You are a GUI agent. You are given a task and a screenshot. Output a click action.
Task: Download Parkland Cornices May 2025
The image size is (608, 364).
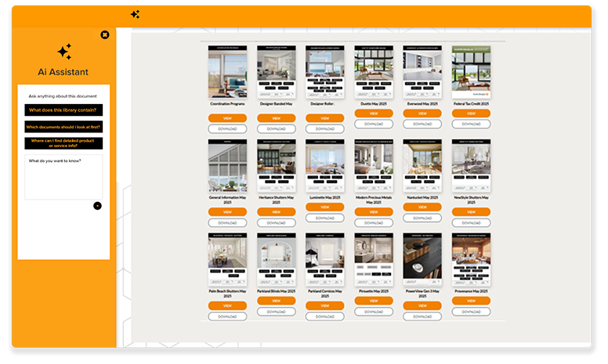click(325, 316)
